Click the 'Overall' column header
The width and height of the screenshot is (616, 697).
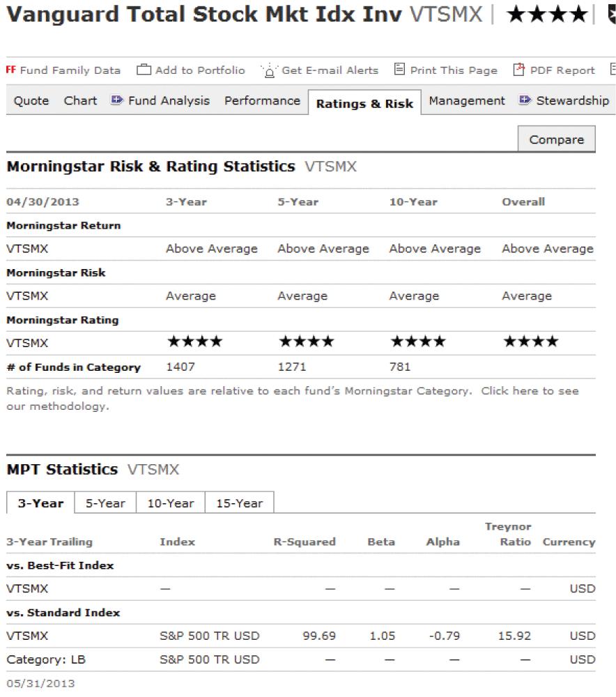tap(523, 202)
